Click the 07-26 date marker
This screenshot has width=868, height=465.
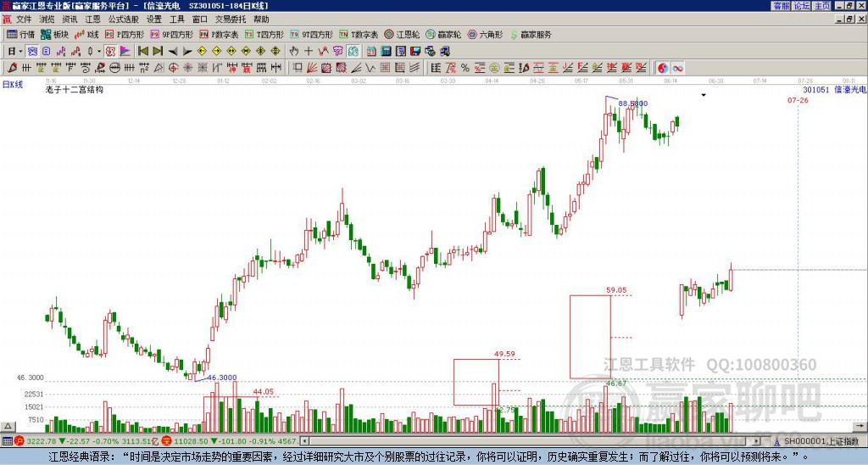coord(798,100)
